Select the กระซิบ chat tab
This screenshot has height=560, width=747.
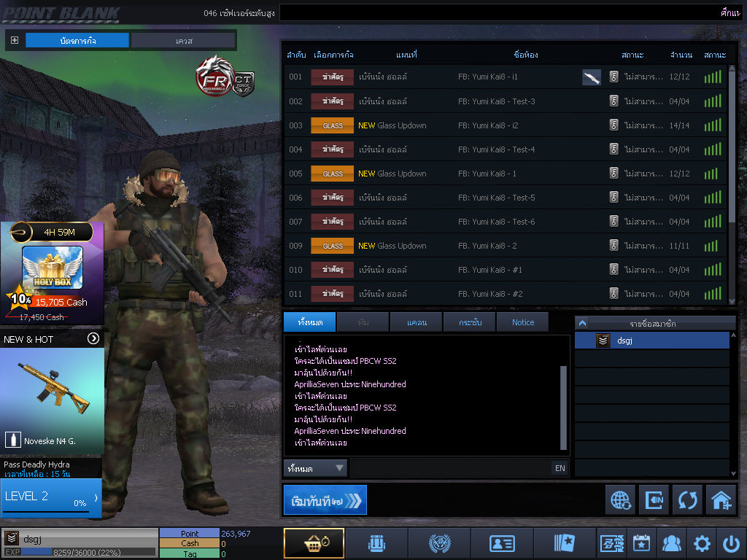[x=470, y=322]
